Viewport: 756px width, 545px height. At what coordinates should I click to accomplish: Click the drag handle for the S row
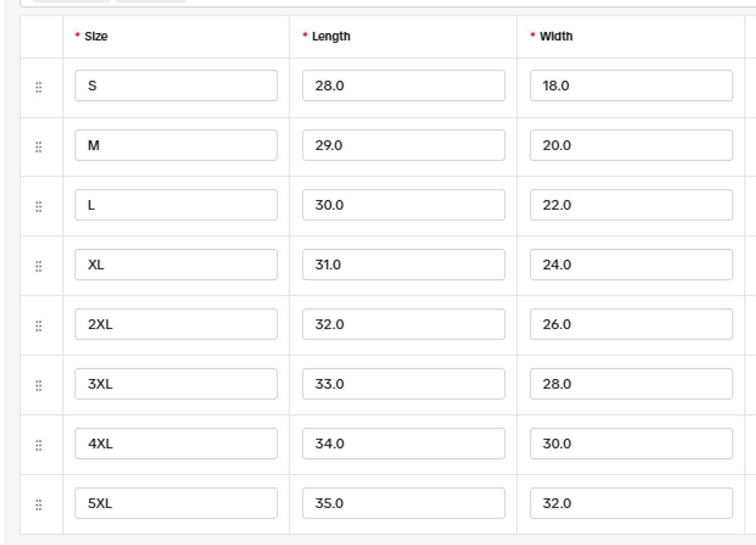coord(39,87)
